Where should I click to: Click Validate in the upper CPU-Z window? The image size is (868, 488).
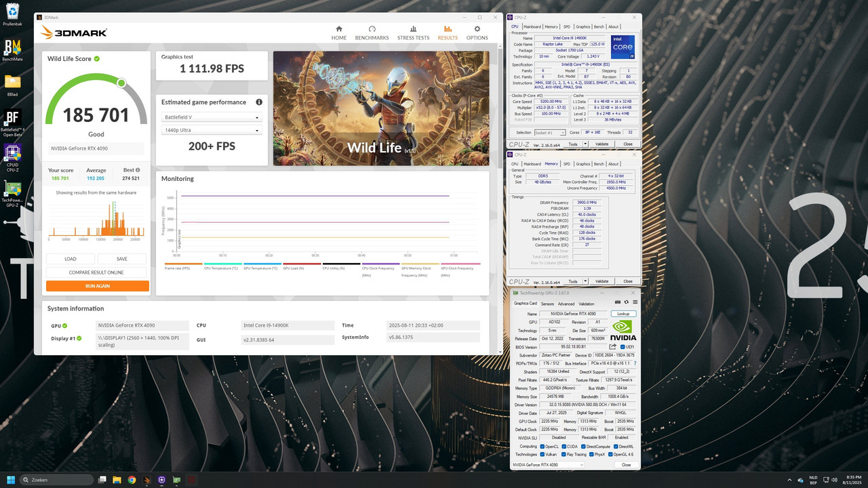click(x=601, y=144)
